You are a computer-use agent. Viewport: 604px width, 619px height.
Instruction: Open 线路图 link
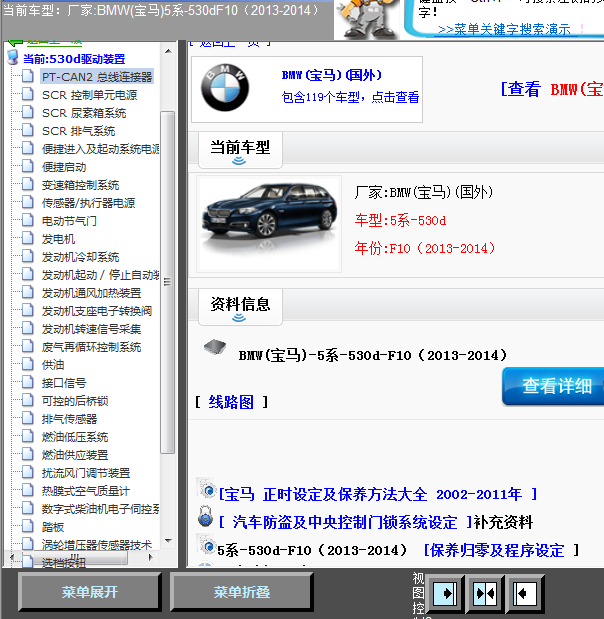(x=231, y=402)
